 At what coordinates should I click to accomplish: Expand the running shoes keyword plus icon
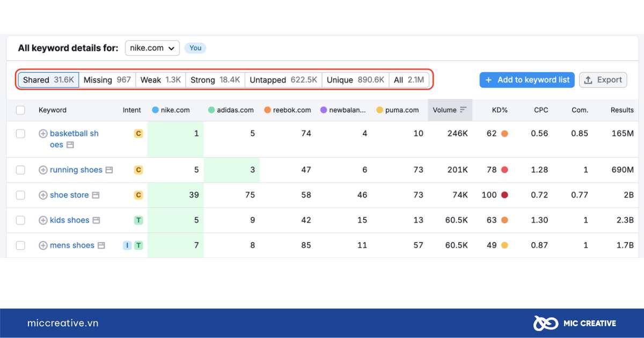click(x=43, y=170)
